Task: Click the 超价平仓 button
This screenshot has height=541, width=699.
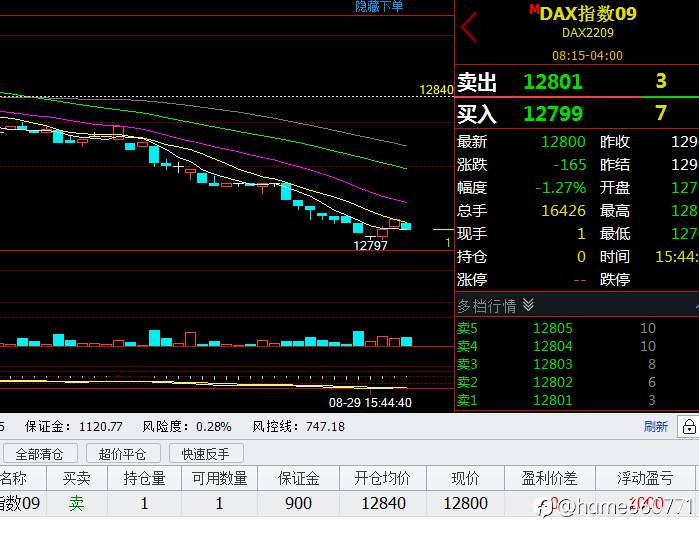Action: click(x=123, y=454)
